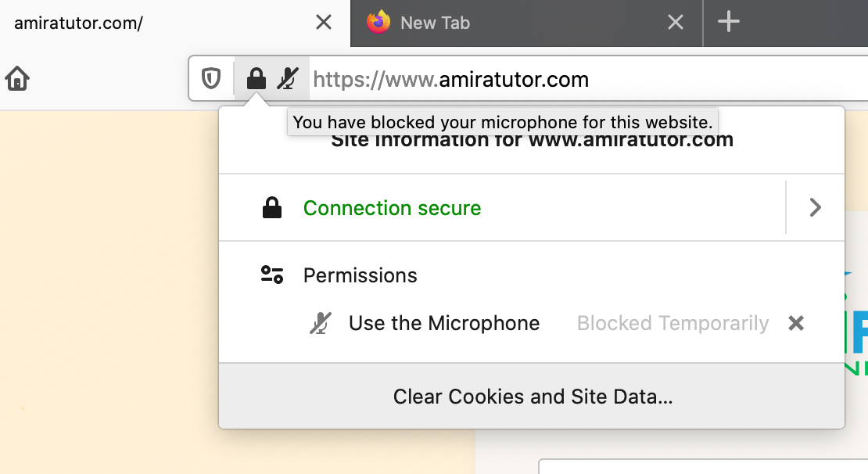Viewport: 868px width, 474px height.
Task: Open the tracking protection shield icon
Action: point(210,78)
